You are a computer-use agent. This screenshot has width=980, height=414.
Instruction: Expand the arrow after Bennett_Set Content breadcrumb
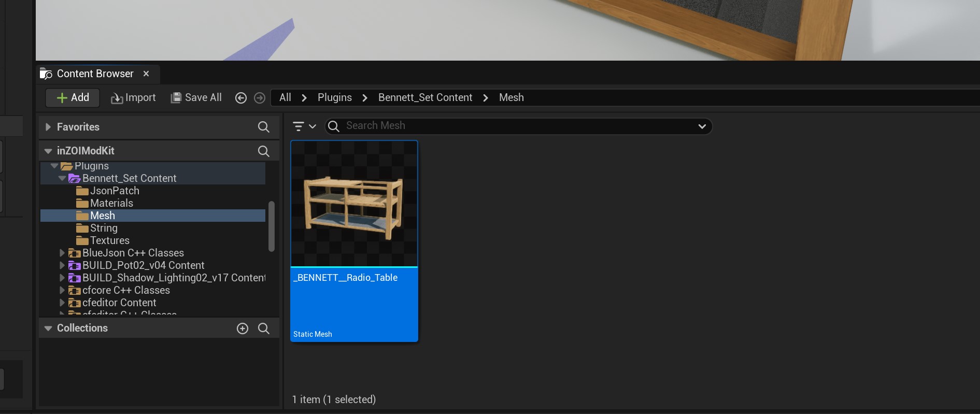tap(486, 98)
